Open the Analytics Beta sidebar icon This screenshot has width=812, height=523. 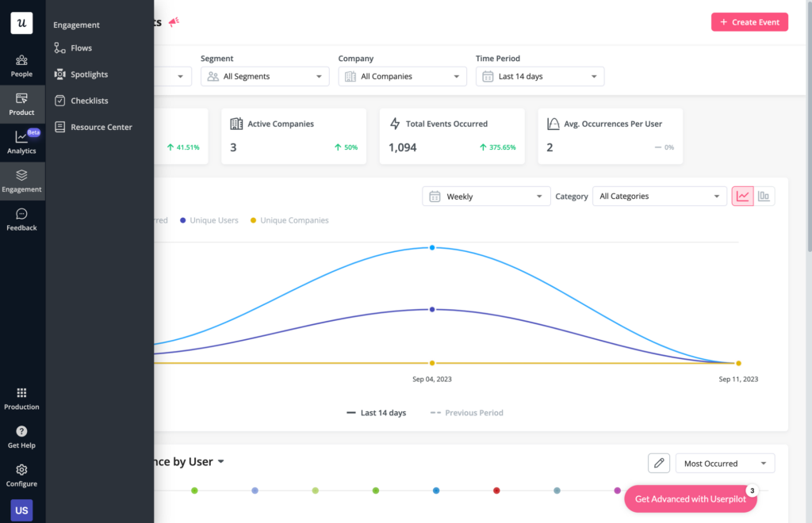click(21, 143)
